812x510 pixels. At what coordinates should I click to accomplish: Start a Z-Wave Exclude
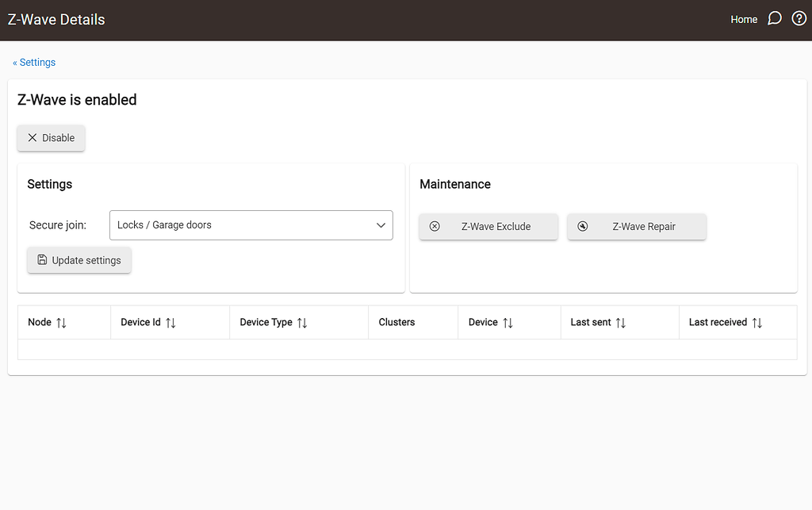(x=488, y=226)
